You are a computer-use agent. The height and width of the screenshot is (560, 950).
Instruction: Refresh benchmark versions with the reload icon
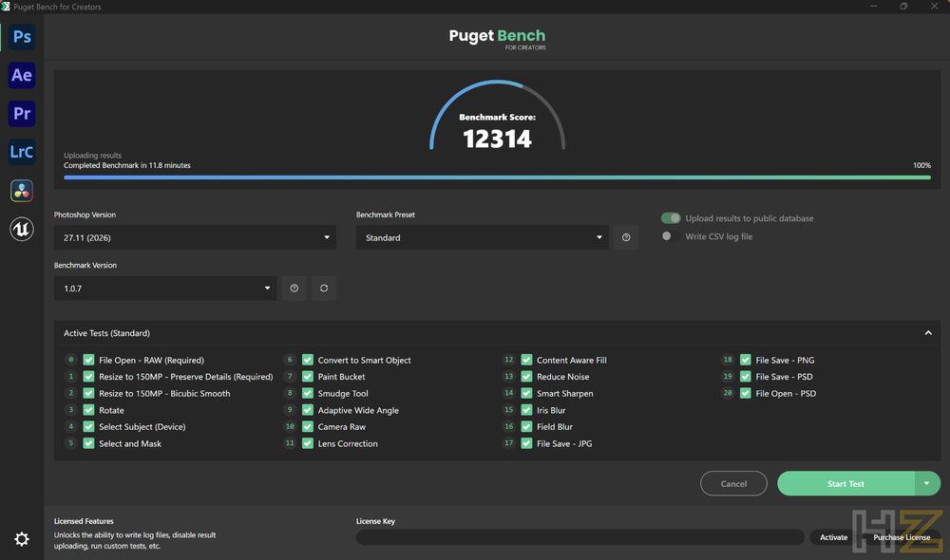pos(324,289)
